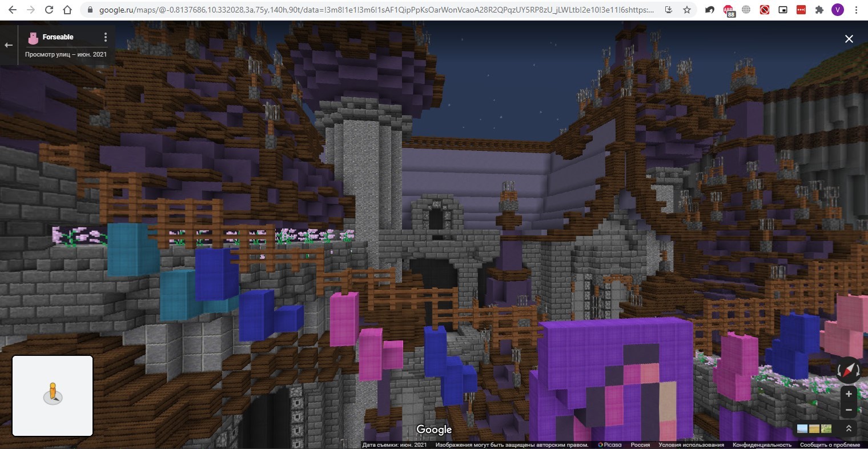
Task: Open the red prohibition-sign extension
Action: click(765, 10)
